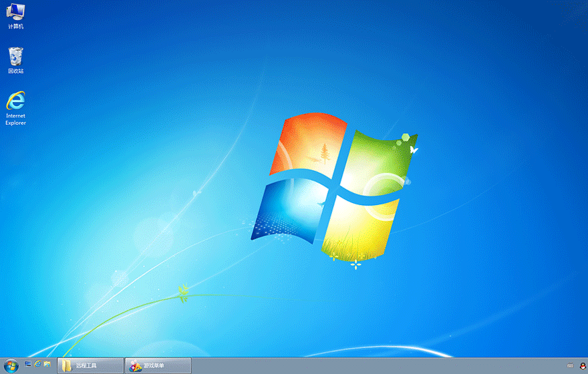Image resolution: width=588 pixels, height=374 pixels.
Task: Open the 计算机 (Computer) desktop icon
Action: (15, 16)
